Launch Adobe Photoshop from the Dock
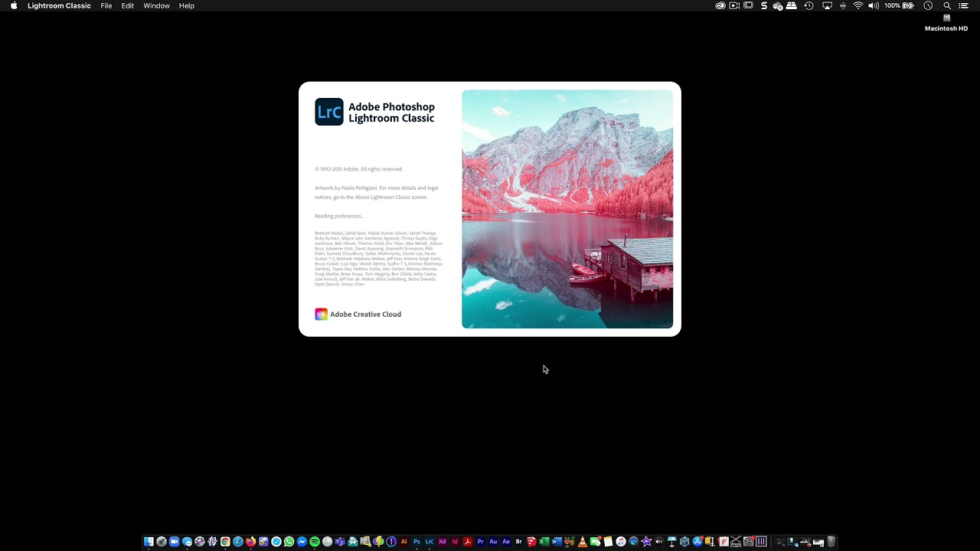The height and width of the screenshot is (551, 980). point(416,542)
